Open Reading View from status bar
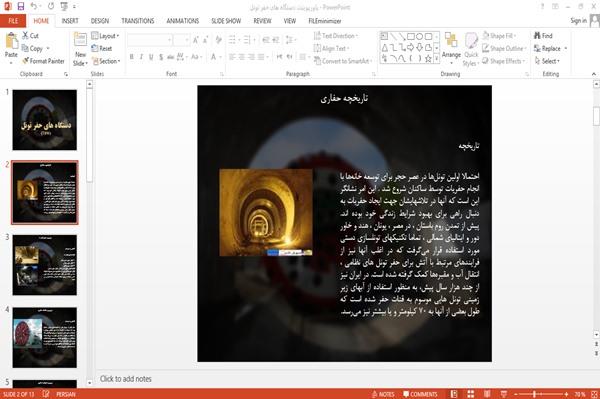600x399 pixels. click(487, 394)
